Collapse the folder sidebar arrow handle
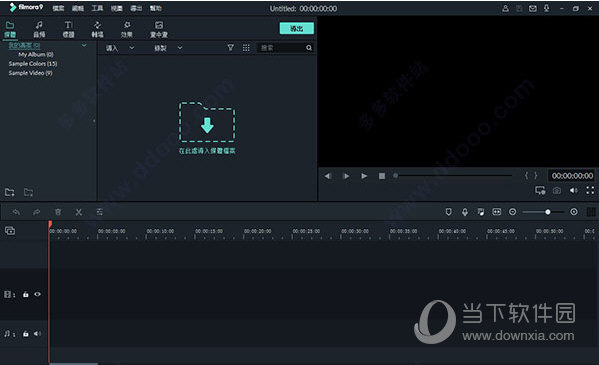 click(x=94, y=121)
